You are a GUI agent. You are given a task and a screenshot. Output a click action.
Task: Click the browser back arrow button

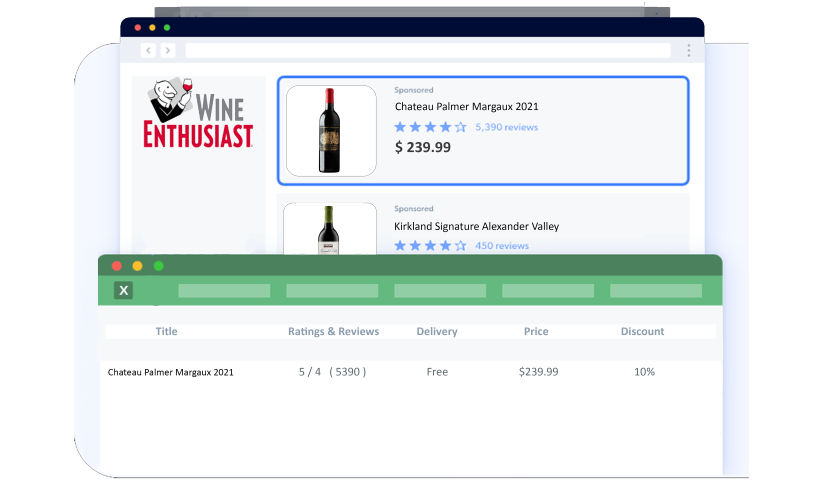coord(149,50)
